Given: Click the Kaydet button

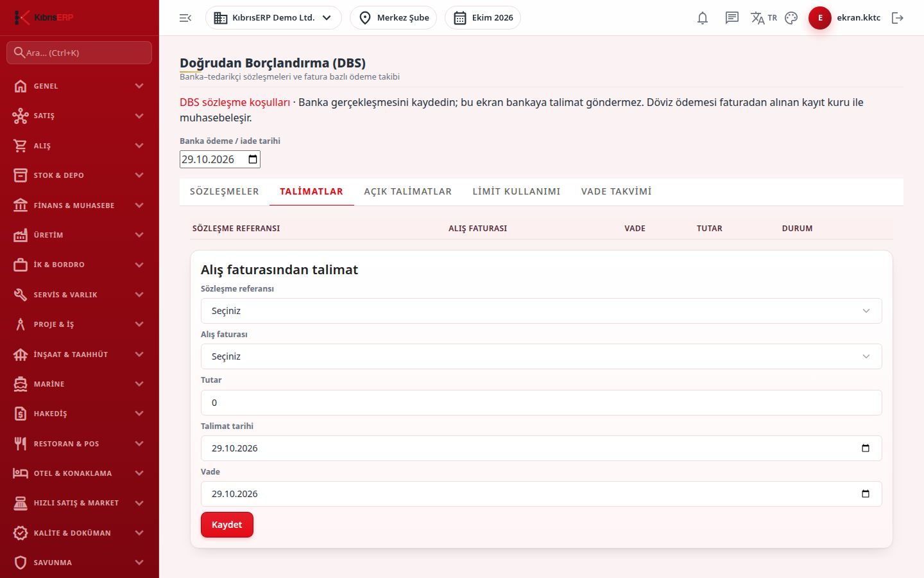Looking at the screenshot, I should (x=227, y=525).
